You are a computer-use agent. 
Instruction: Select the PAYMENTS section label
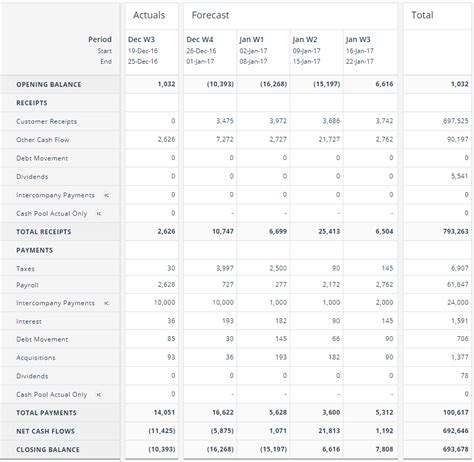click(34, 251)
